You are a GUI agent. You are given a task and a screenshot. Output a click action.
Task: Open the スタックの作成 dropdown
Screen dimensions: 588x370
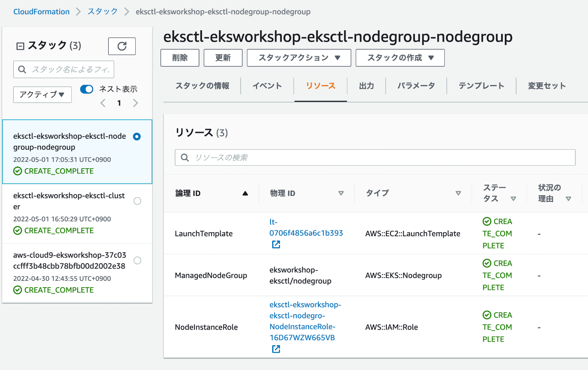(400, 58)
